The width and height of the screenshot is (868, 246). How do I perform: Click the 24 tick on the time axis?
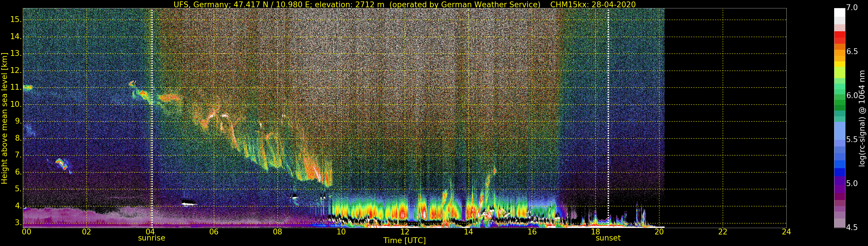[x=786, y=232]
